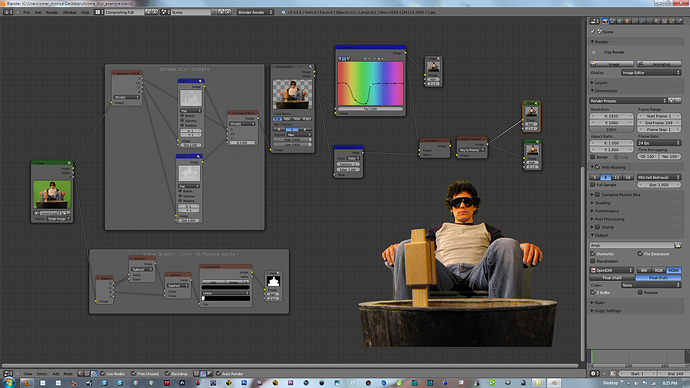Toggle the Auto Render checkbox

point(219,373)
